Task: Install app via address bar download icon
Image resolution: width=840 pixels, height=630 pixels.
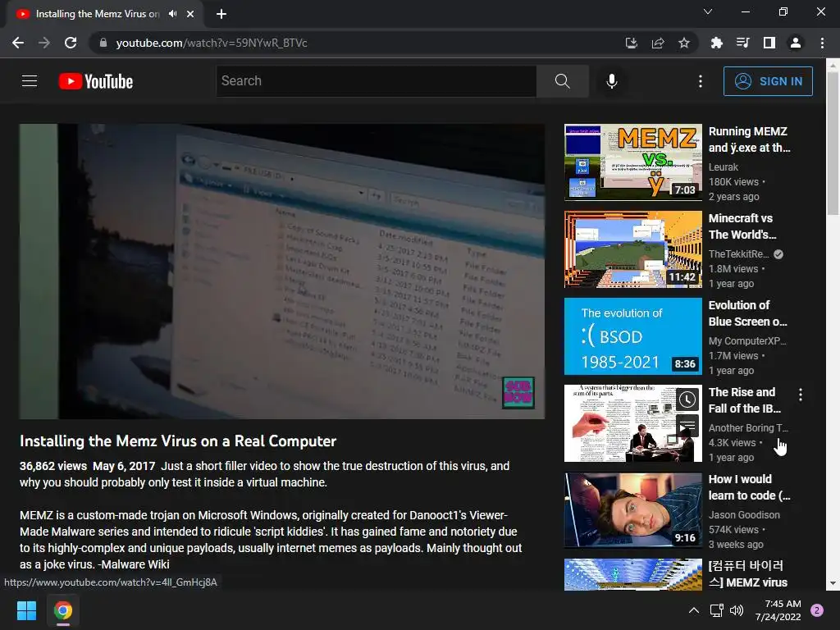Action: (x=632, y=43)
